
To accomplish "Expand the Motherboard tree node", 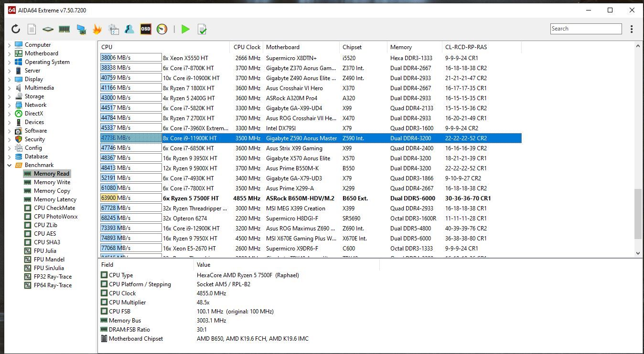I will tap(10, 53).
